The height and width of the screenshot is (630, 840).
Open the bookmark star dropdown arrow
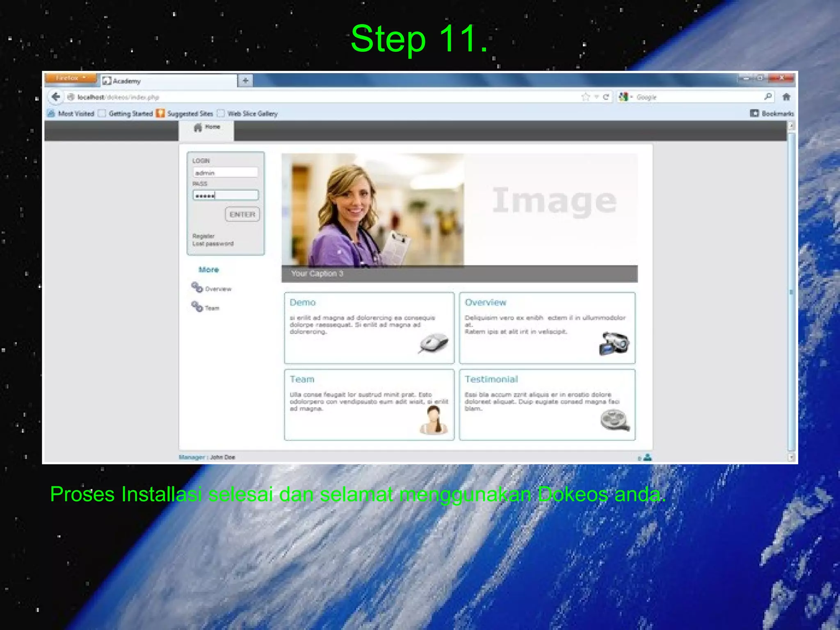[596, 97]
